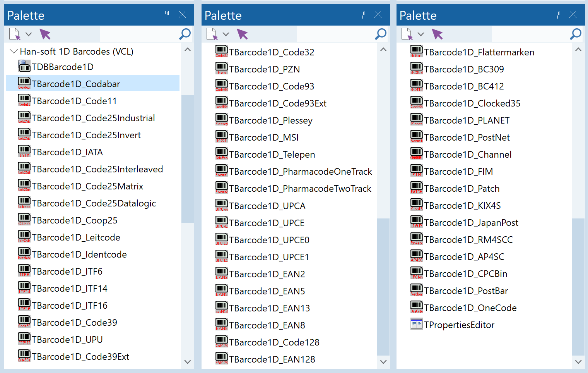Click the TBarcode1D_MSI barcode icon

[x=222, y=137]
